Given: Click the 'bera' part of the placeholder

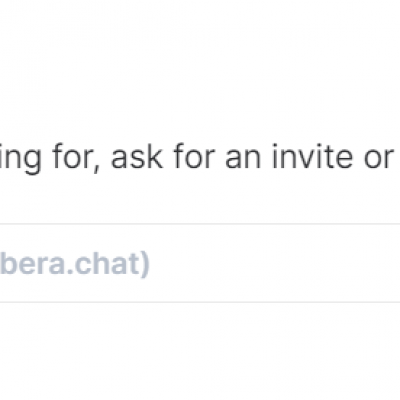Looking at the screenshot, I should (x=32, y=264).
